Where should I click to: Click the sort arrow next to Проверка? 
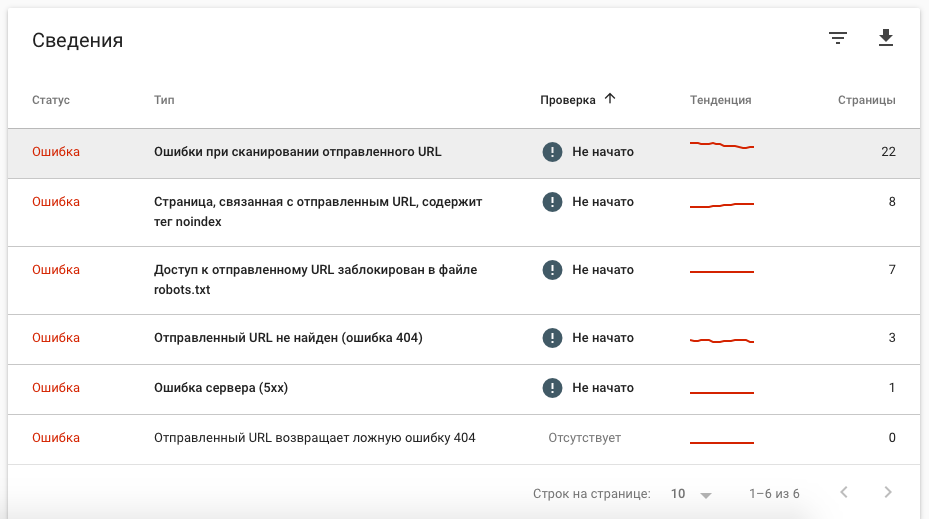click(x=610, y=99)
